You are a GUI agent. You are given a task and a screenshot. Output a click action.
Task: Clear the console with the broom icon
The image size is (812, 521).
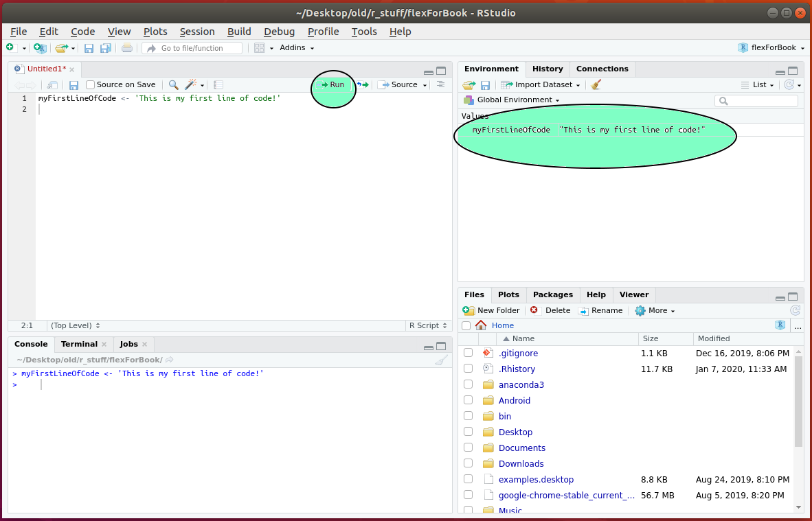click(x=441, y=360)
